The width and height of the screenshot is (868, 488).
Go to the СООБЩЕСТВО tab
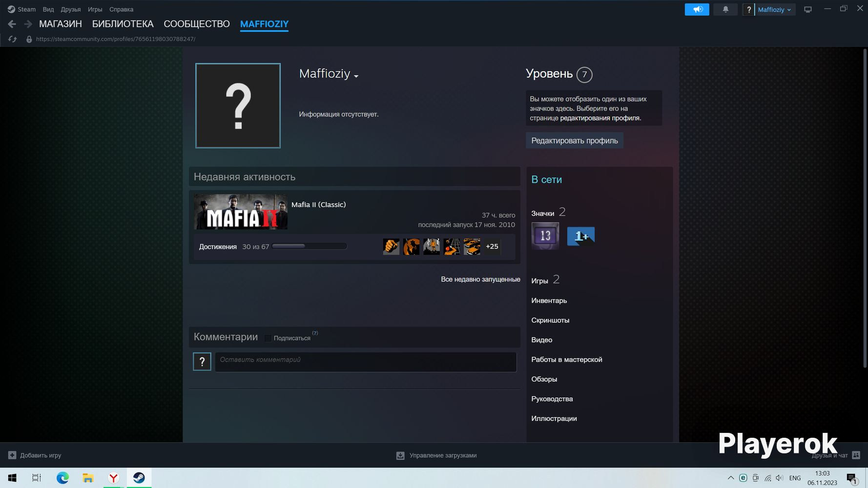(197, 24)
